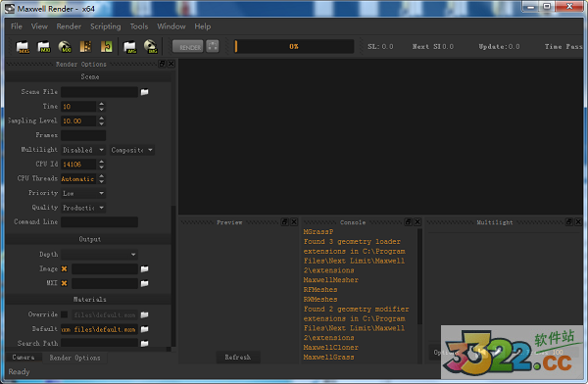Click the save IMG disk toolbar icon
This screenshot has width=588, height=384.
click(151, 47)
